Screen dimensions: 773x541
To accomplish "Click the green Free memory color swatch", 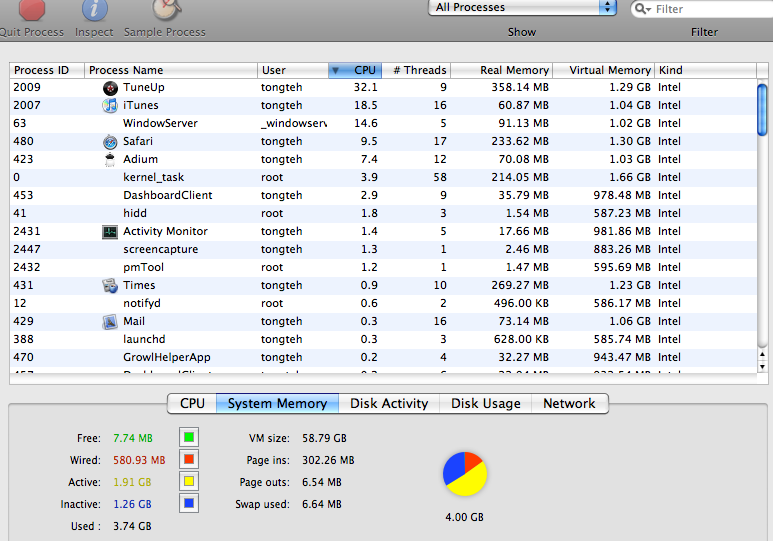I will [189, 437].
